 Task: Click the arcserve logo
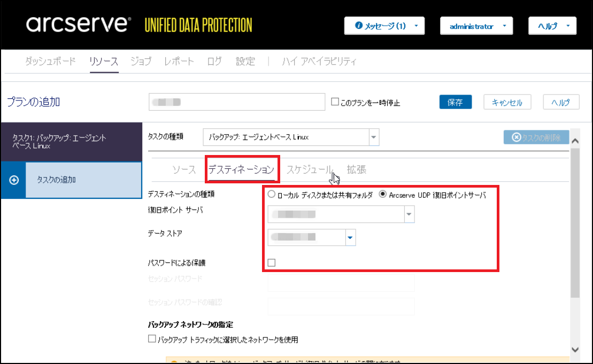[x=79, y=25]
